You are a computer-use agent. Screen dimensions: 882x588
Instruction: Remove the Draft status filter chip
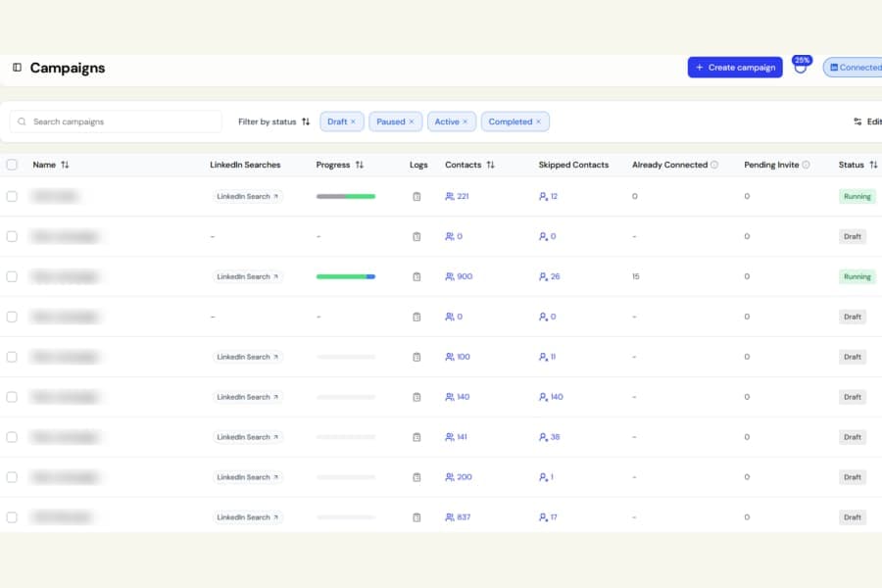point(353,122)
